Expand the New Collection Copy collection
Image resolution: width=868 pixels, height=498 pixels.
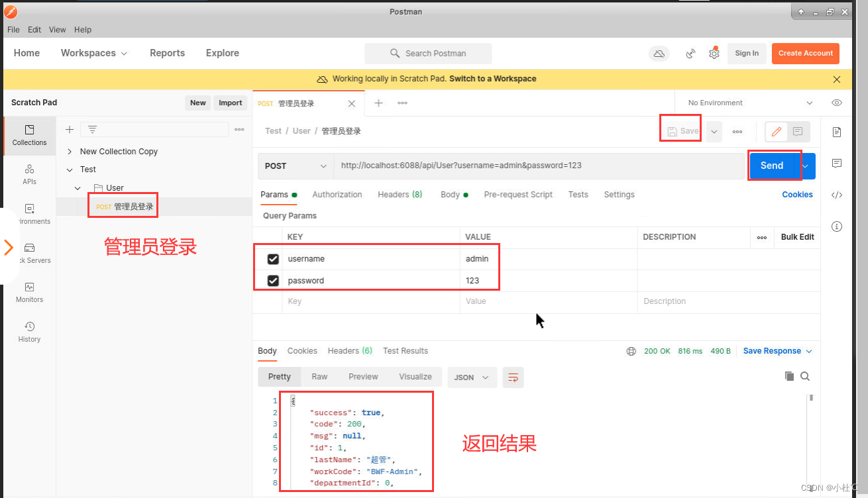[x=70, y=152]
